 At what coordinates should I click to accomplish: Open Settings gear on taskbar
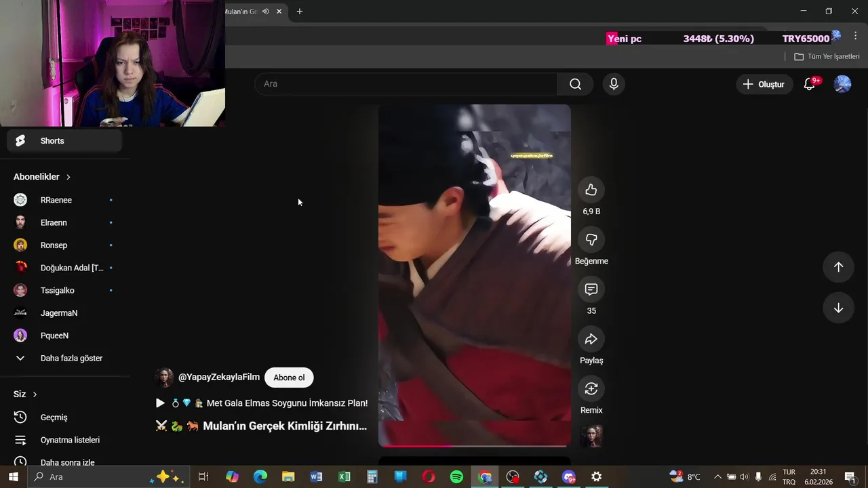pyautogui.click(x=596, y=477)
